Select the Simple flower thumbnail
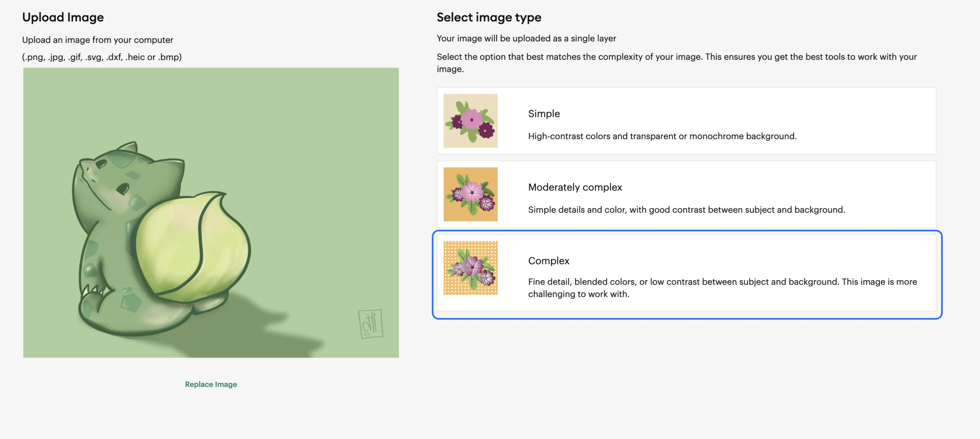The height and width of the screenshot is (439, 980). [470, 121]
